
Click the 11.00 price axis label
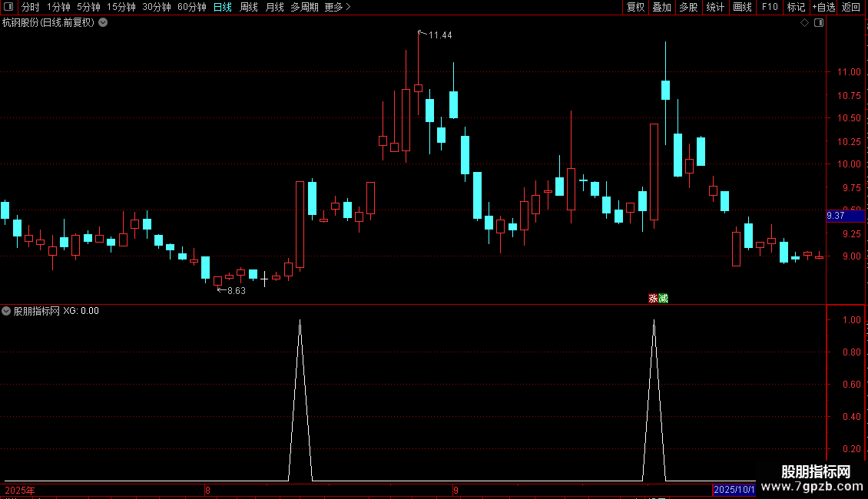point(849,72)
